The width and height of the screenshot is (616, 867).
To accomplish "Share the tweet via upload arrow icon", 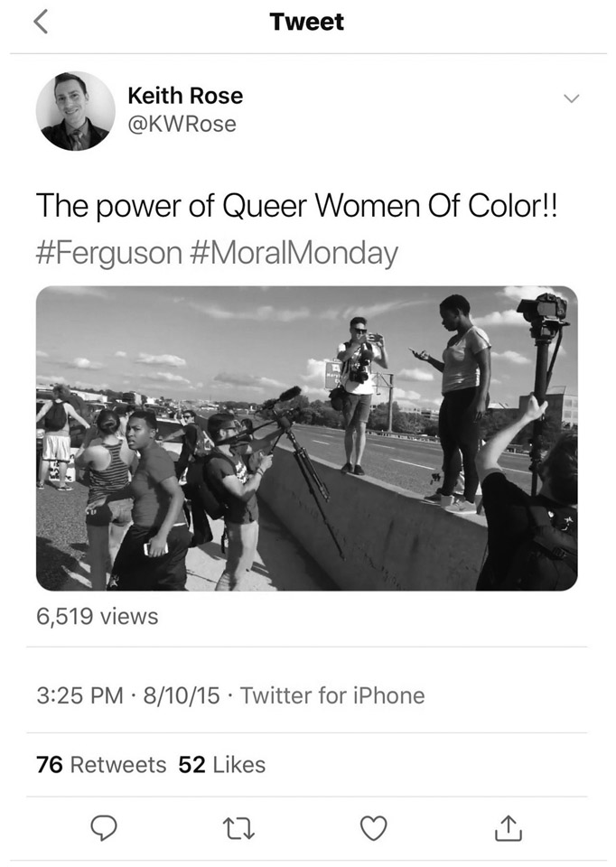I will click(x=508, y=827).
